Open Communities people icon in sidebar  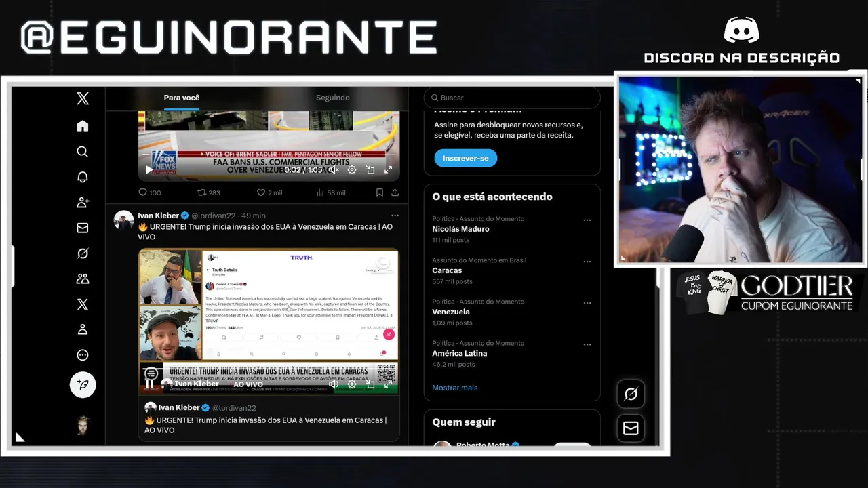click(x=83, y=279)
